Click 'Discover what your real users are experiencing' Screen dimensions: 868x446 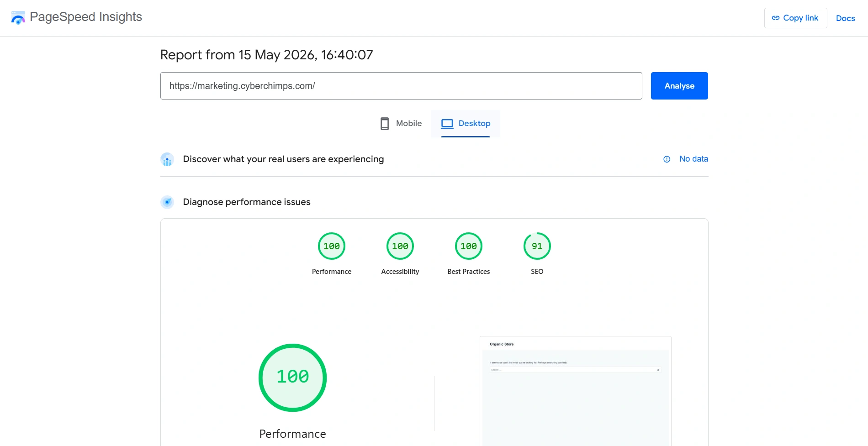pos(283,159)
